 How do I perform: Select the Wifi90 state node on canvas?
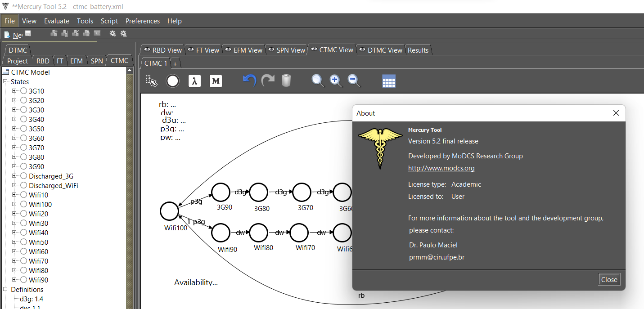(x=221, y=233)
